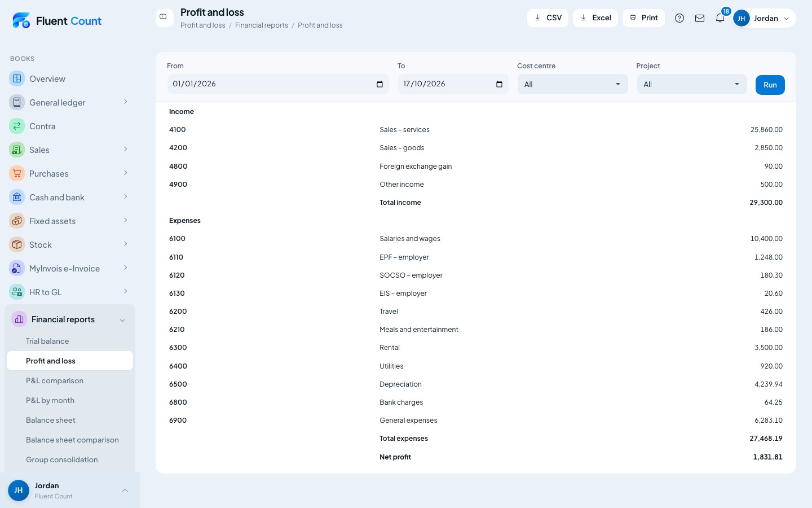Click the Fluent Count logo icon
This screenshot has width=812, height=508.
pos(21,20)
